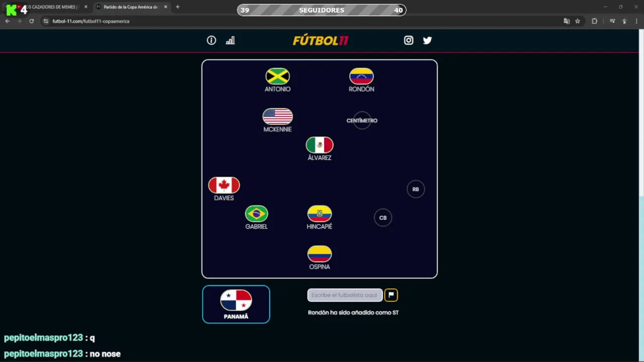Open the browser profile avatar
The image size is (644, 362).
pyautogui.click(x=624, y=21)
